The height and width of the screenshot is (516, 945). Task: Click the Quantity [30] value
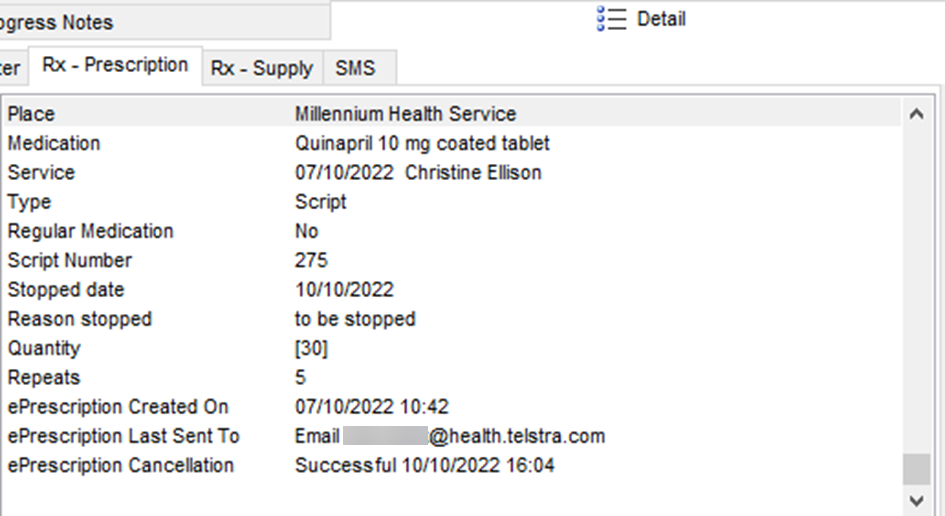tap(311, 348)
